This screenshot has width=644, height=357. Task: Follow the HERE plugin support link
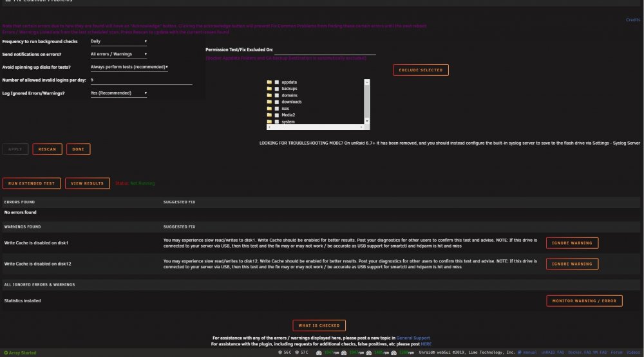coord(426,344)
